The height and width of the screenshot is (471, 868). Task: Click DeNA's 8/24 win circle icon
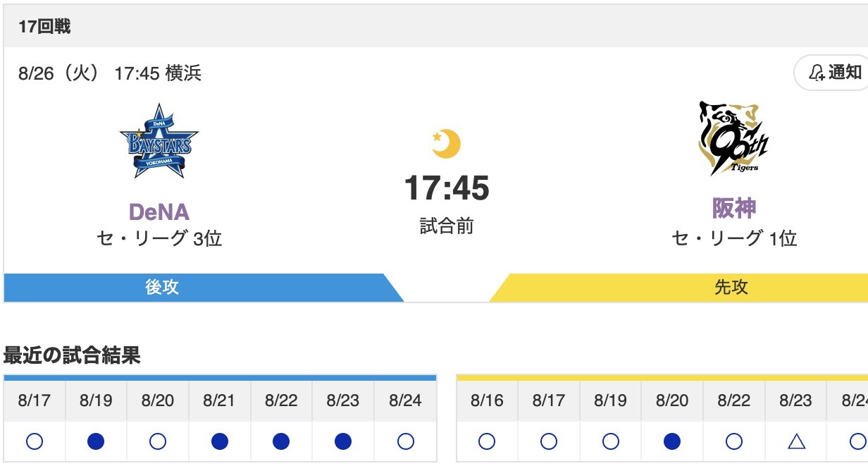tap(405, 441)
